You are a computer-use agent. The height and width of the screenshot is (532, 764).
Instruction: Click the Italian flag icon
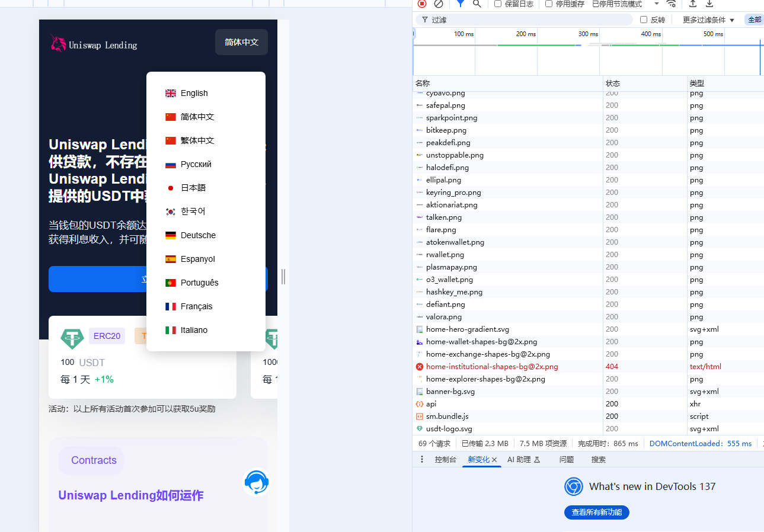pos(171,330)
